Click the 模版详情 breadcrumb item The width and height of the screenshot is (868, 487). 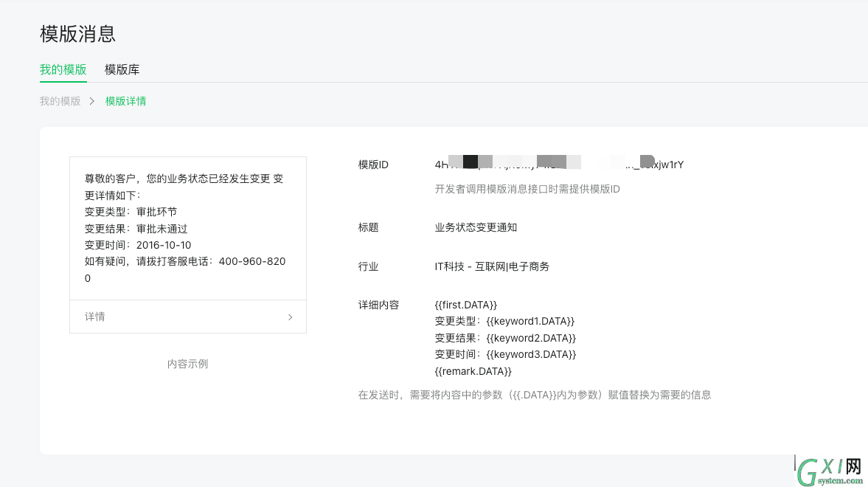pos(125,101)
